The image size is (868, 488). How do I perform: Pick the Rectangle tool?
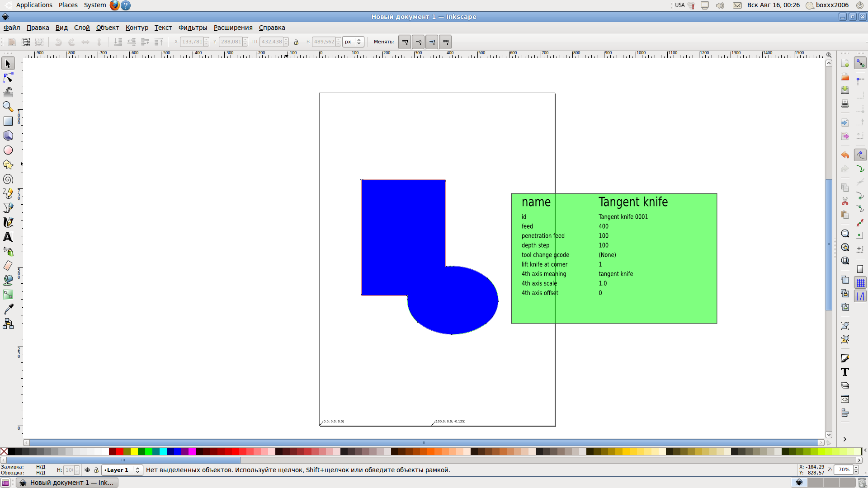[x=8, y=121]
